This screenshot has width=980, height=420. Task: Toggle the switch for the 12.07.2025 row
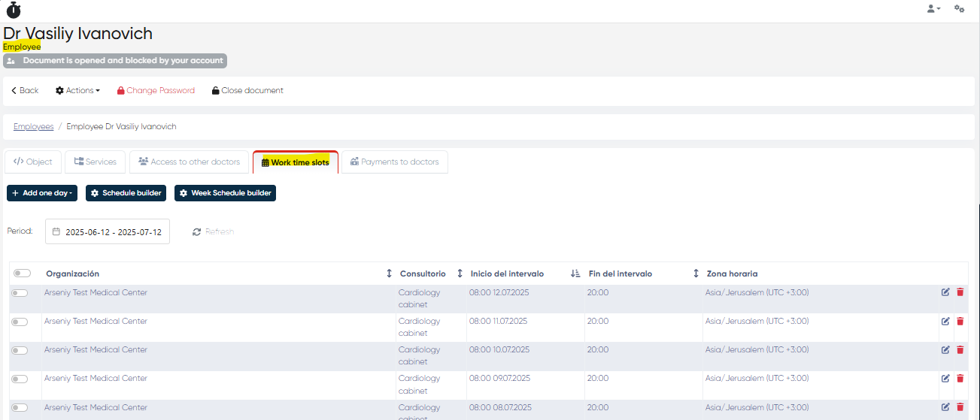[x=20, y=293]
